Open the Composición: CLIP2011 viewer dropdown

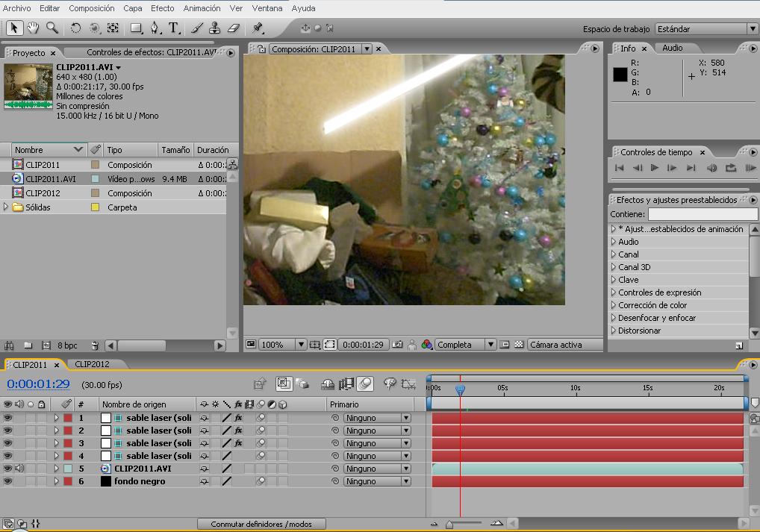367,49
